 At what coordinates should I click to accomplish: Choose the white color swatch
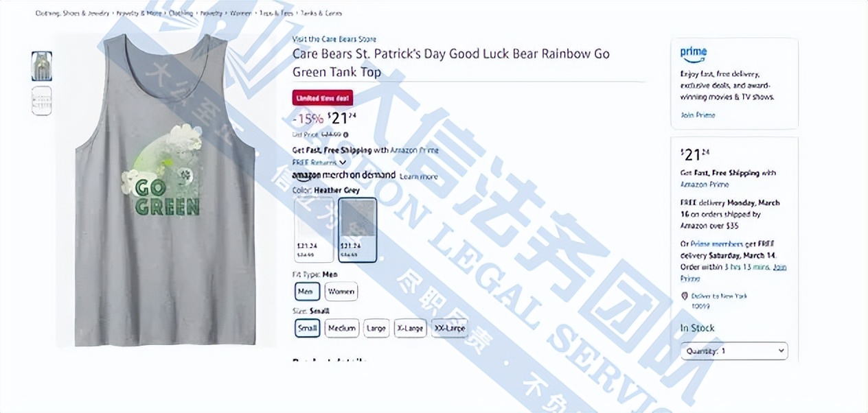pos(314,230)
